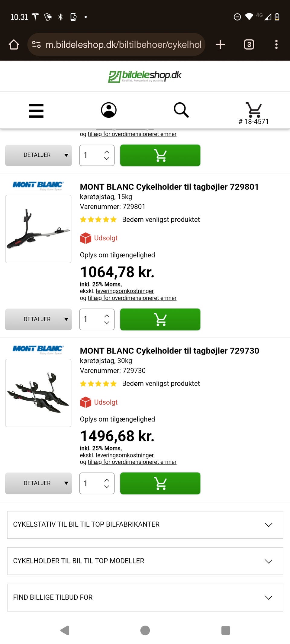
Task: Click the bildeleshop.dk logo
Action: click(x=145, y=76)
